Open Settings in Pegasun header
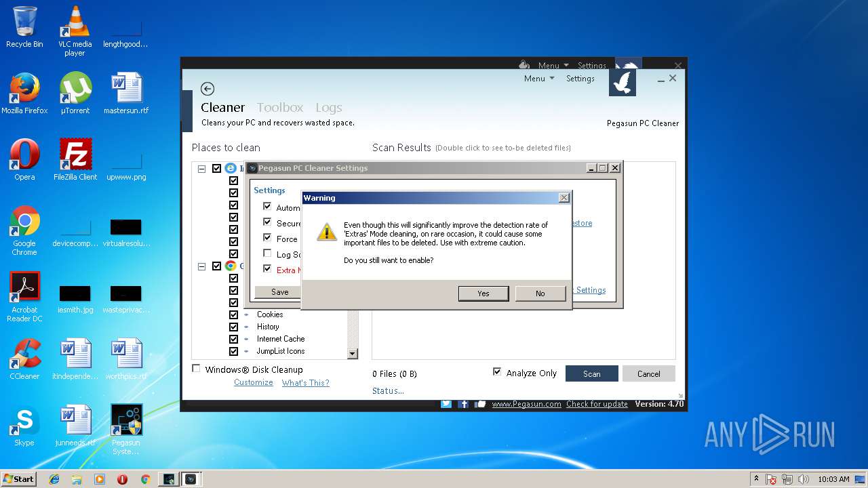The image size is (868, 488). pos(580,79)
